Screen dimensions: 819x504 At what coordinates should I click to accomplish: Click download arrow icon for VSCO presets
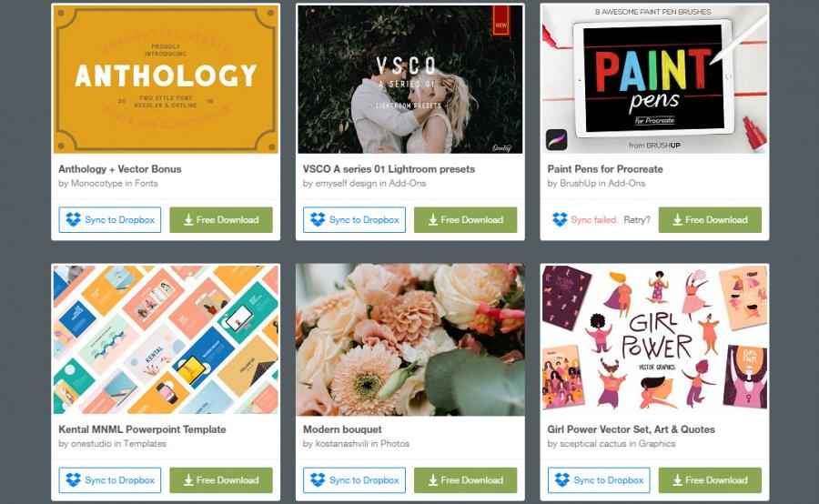click(x=433, y=220)
